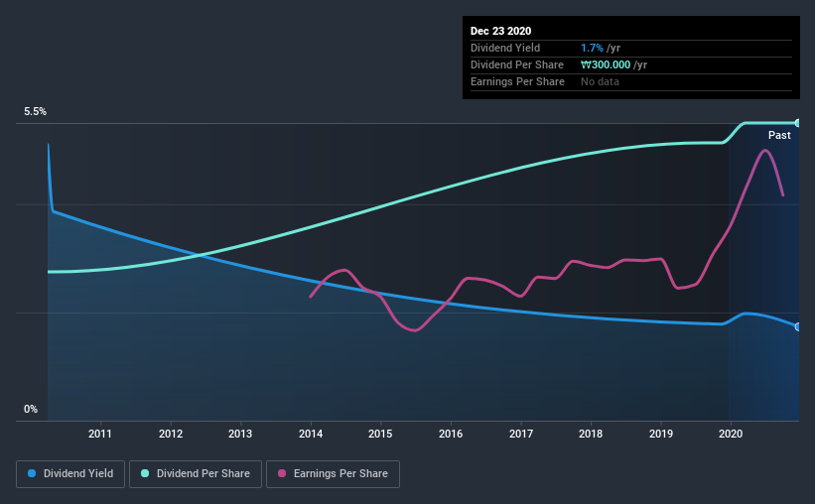Viewport: 815px width, 504px height.
Task: Click the 2012 x-axis label
Action: tap(171, 434)
